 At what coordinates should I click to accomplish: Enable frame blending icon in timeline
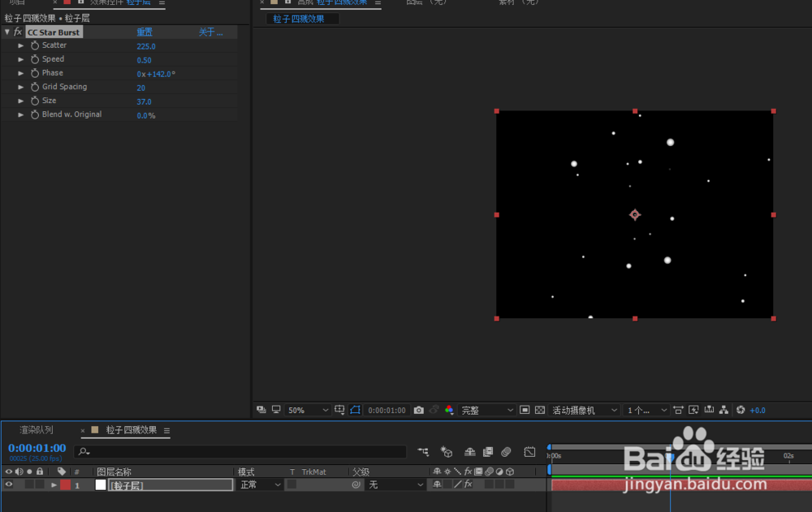488,451
